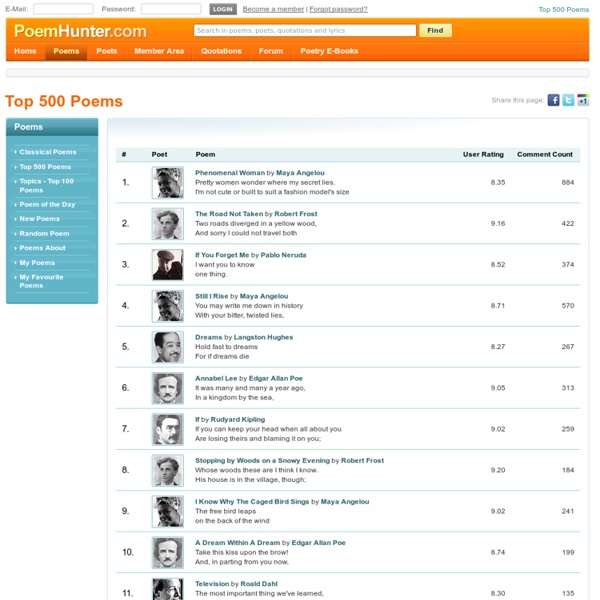Open Top 500 Poems in sidebar
Screen dimensions: 600x600
45,167
